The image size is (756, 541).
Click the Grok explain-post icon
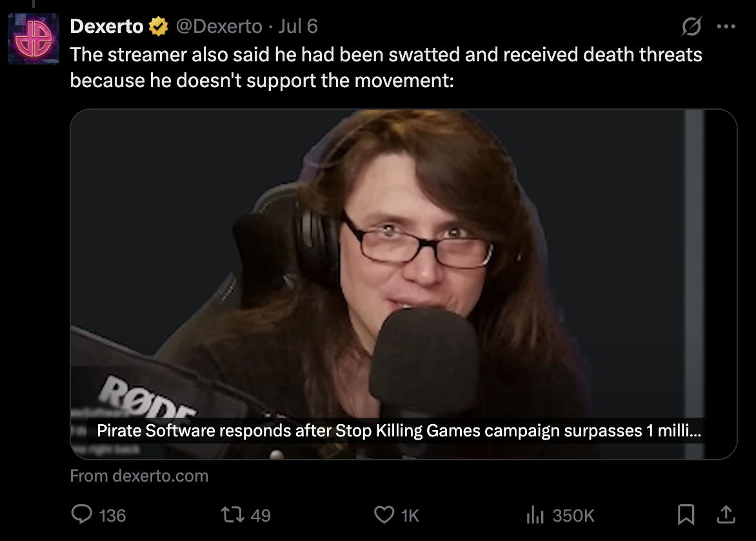tap(691, 26)
